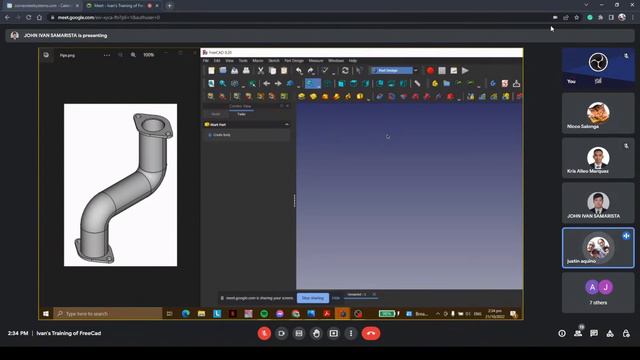The image size is (640, 360).
Task: Open FreeCAD View menu
Action: tap(229, 60)
